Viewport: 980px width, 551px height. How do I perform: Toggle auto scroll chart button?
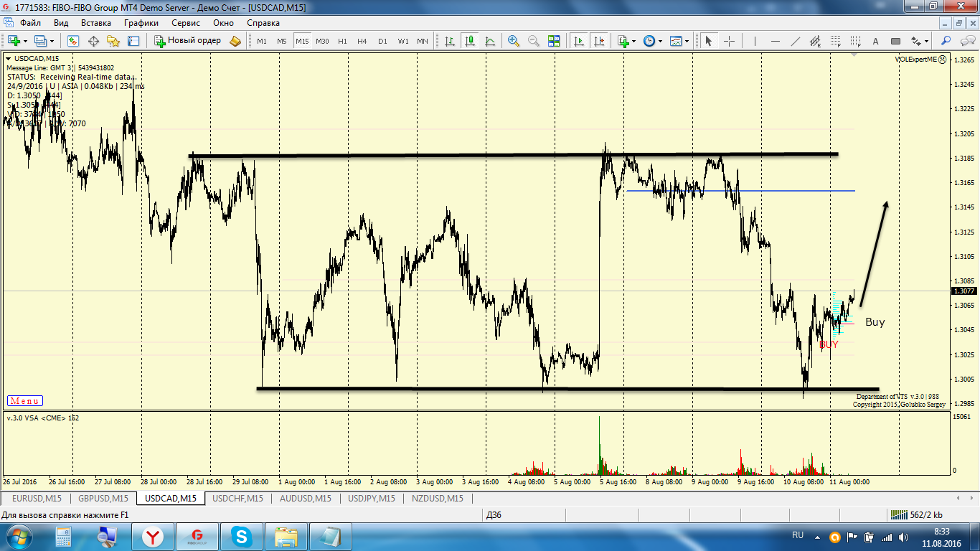pyautogui.click(x=578, y=41)
